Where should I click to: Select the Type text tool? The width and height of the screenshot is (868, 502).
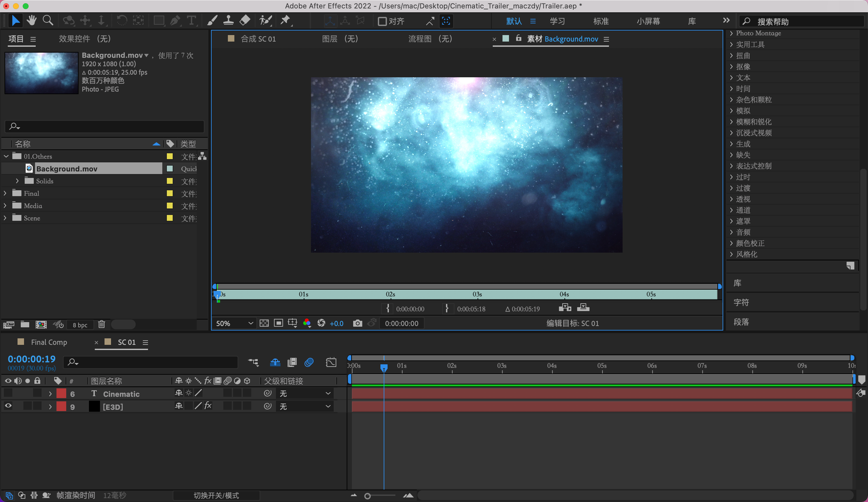[191, 21]
